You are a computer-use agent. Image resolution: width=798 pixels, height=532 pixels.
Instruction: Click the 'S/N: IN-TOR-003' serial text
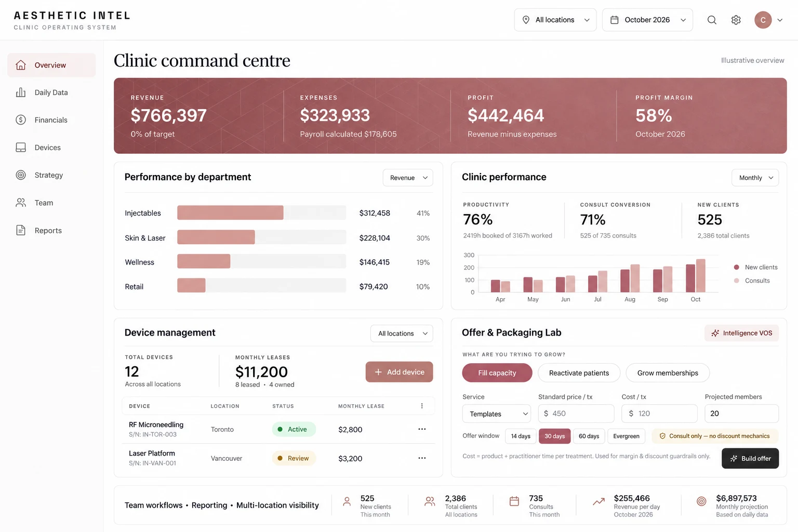pyautogui.click(x=153, y=434)
